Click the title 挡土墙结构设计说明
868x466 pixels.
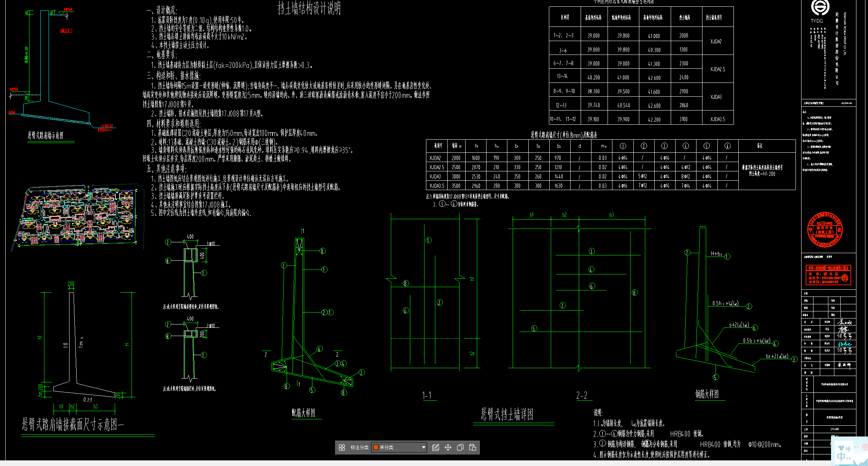(309, 8)
